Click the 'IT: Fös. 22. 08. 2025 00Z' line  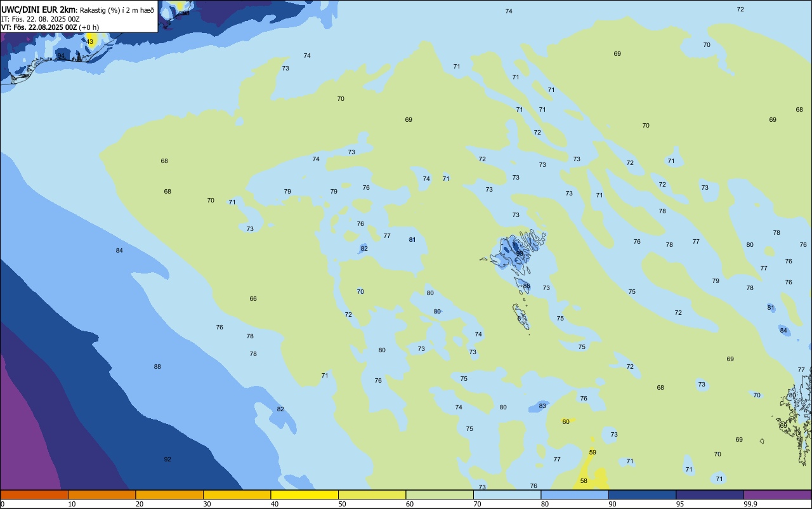pos(41,19)
